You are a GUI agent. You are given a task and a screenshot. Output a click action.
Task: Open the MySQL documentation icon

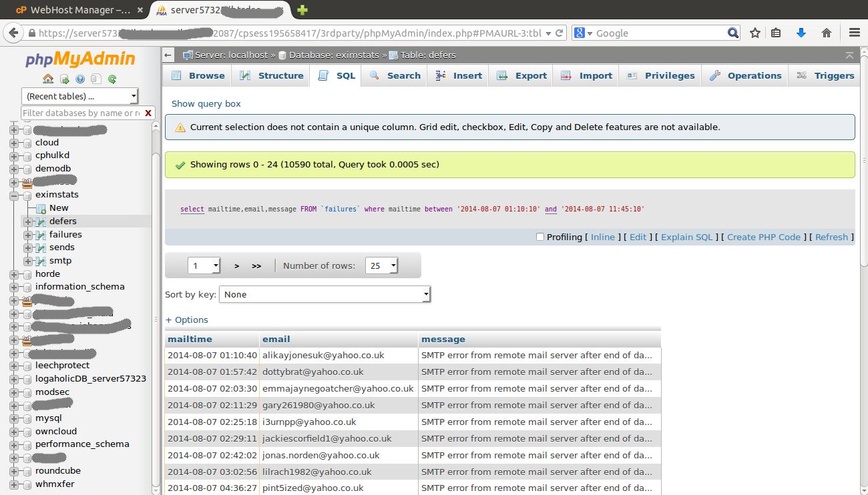pos(96,79)
